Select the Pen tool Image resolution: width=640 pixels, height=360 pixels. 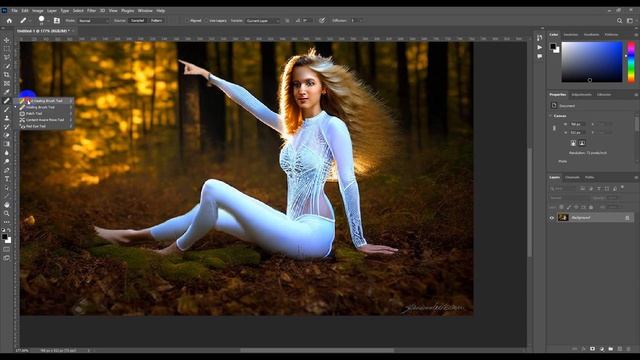[7, 170]
